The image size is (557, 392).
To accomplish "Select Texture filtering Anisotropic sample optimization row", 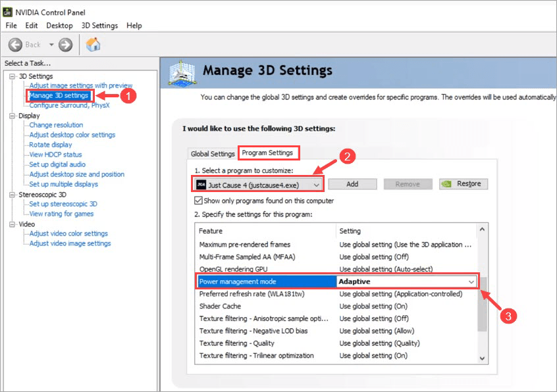I will (335, 318).
